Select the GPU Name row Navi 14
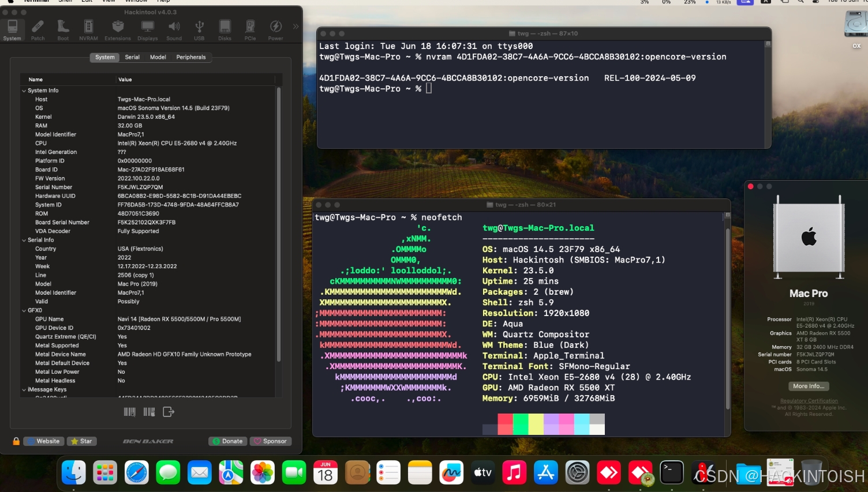The image size is (868, 492). (x=148, y=319)
